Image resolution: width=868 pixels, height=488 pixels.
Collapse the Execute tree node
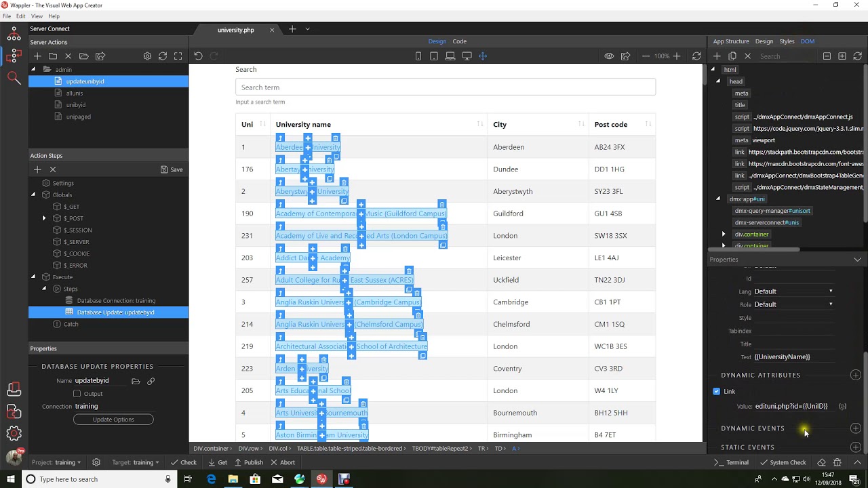pyautogui.click(x=33, y=277)
